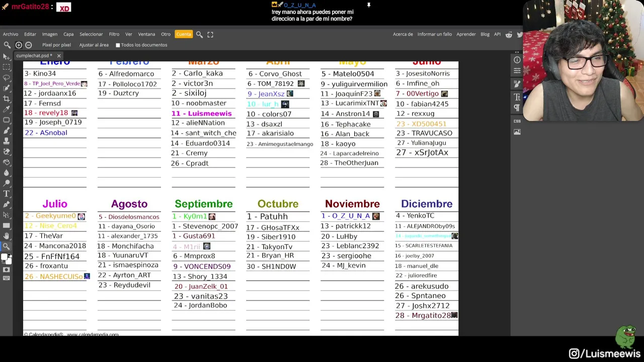Open the Filtro menu
The width and height of the screenshot is (644, 362).
tap(114, 34)
